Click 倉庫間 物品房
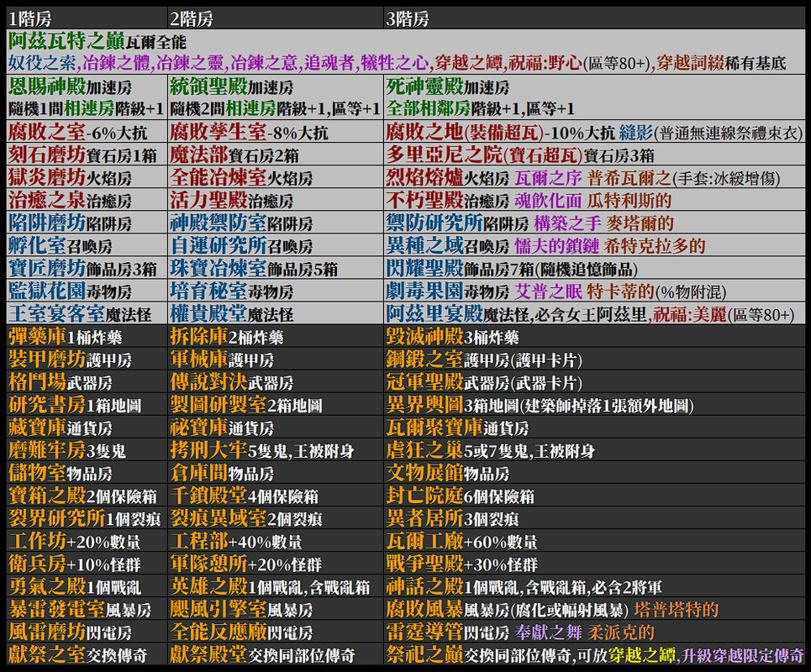811x672 pixels. (276, 473)
